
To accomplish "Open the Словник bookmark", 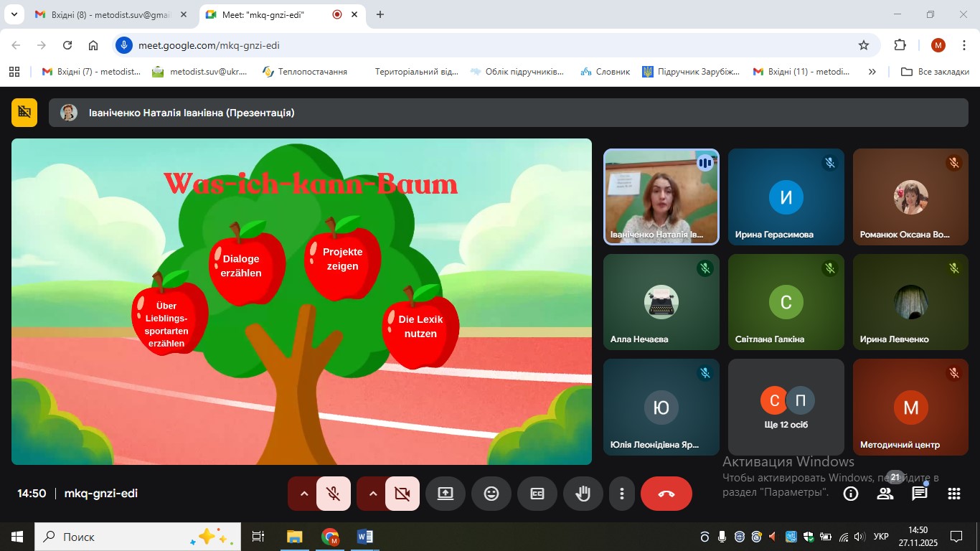I will pos(606,72).
